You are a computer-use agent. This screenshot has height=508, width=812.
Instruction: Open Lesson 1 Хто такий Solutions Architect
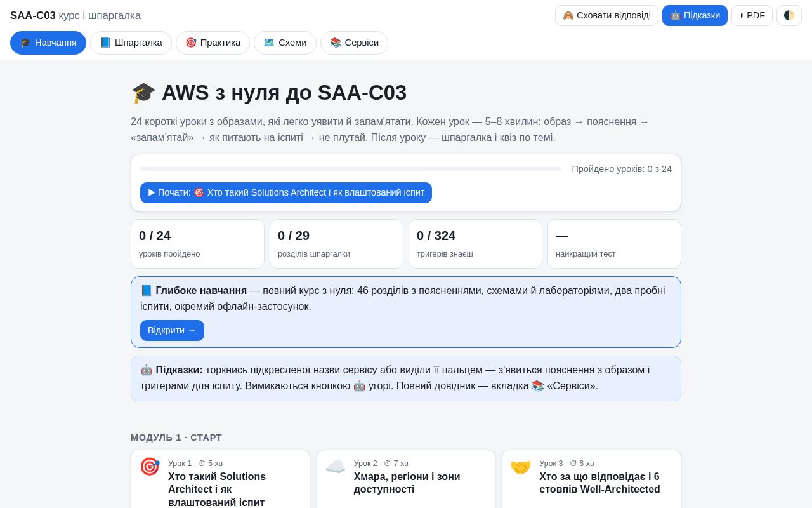coord(220,479)
